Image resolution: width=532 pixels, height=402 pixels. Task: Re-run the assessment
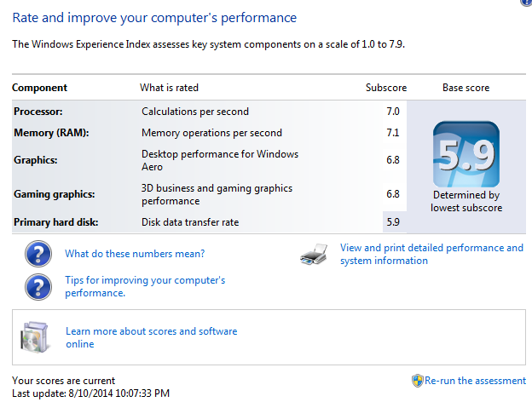475,381
